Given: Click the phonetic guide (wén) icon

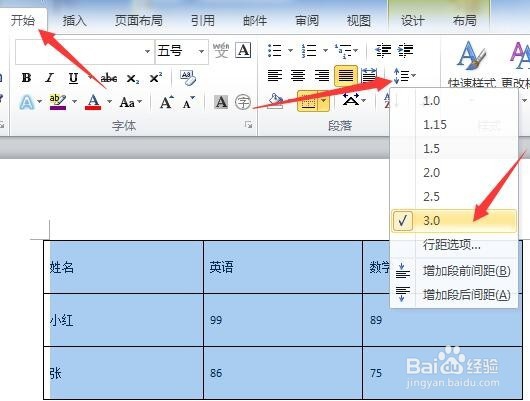Looking at the screenshot, I should pyautogui.click(x=221, y=50).
